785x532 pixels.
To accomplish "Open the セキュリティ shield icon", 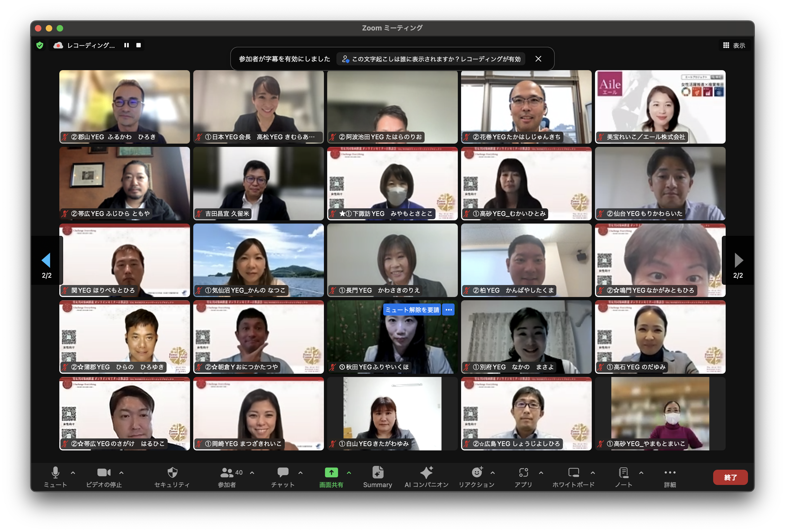I will 172,472.
